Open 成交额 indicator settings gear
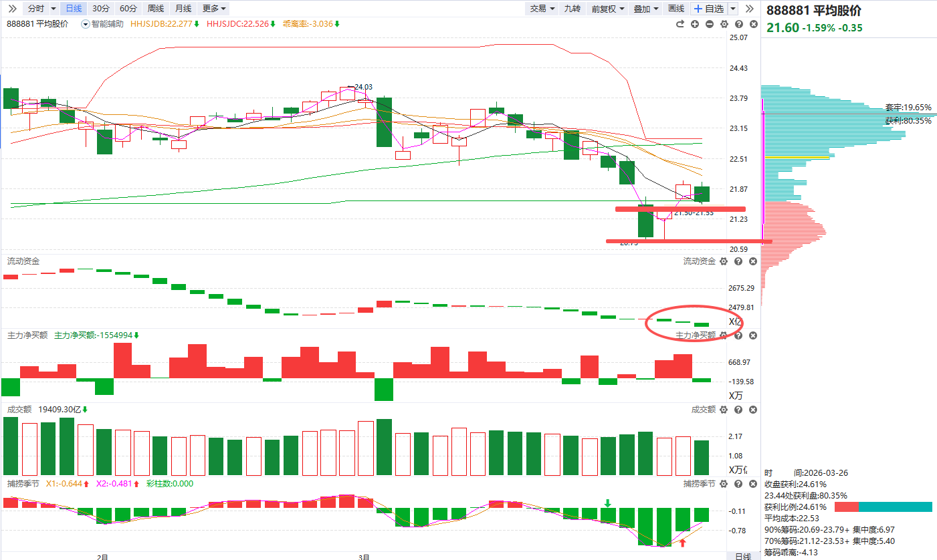Screen dimensions: 937x560 pos(722,410)
